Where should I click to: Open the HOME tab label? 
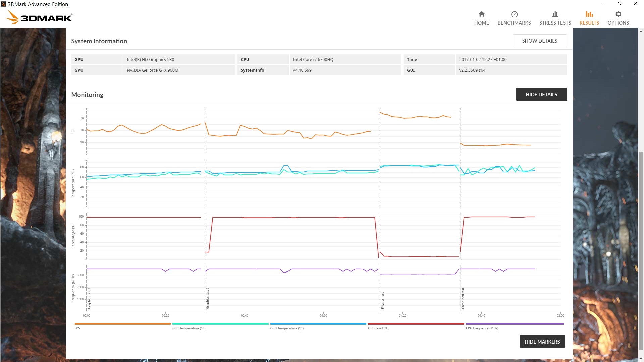481,23
